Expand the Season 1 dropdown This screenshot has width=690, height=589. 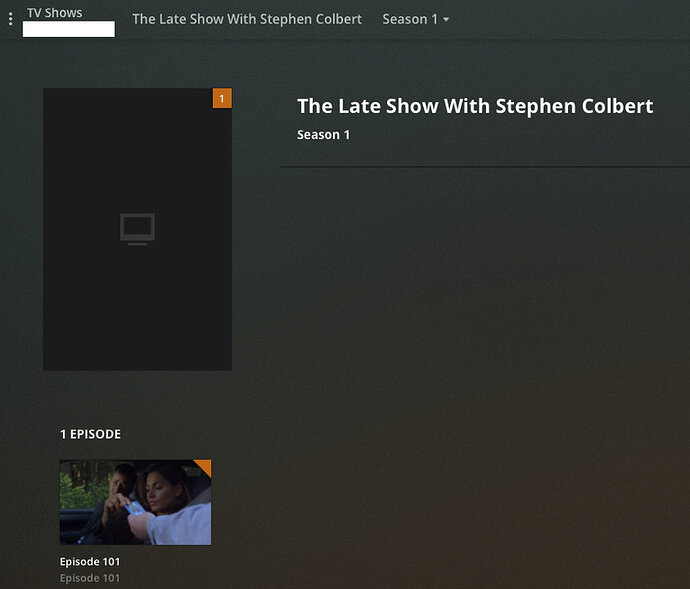[x=415, y=19]
